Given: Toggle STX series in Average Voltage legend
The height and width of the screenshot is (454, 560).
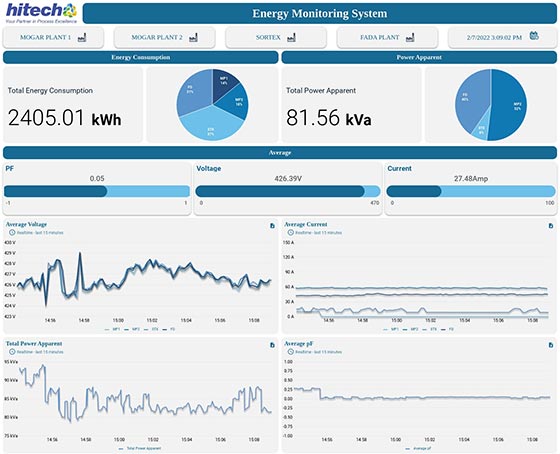Looking at the screenshot, I should pos(151,329).
